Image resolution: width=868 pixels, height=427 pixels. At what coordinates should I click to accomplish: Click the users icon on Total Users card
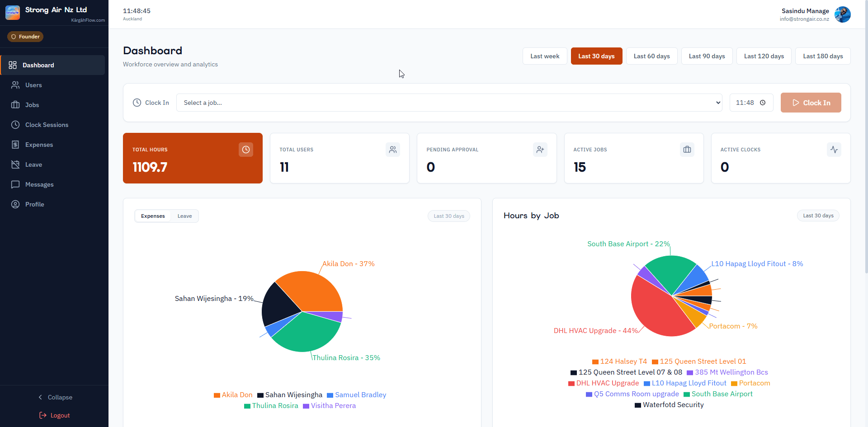point(393,150)
